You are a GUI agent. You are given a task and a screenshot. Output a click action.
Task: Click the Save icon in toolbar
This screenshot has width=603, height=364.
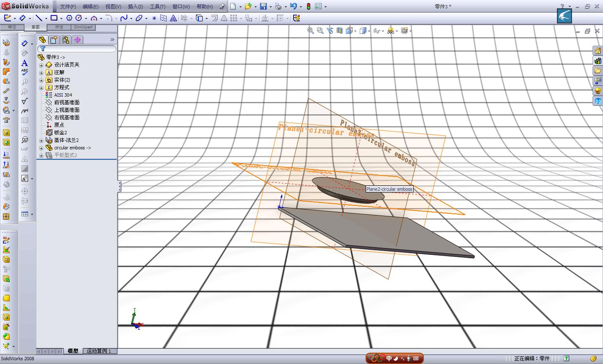pos(263,6)
